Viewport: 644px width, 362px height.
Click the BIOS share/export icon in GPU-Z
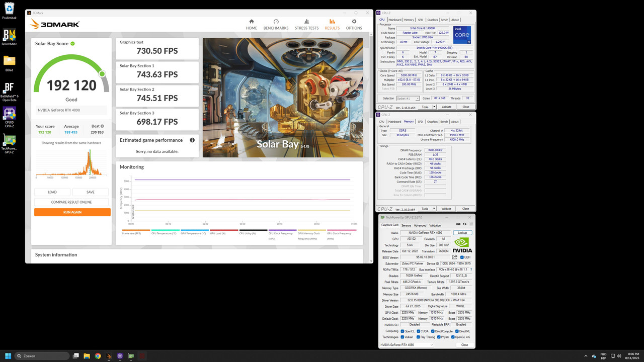[x=455, y=257]
